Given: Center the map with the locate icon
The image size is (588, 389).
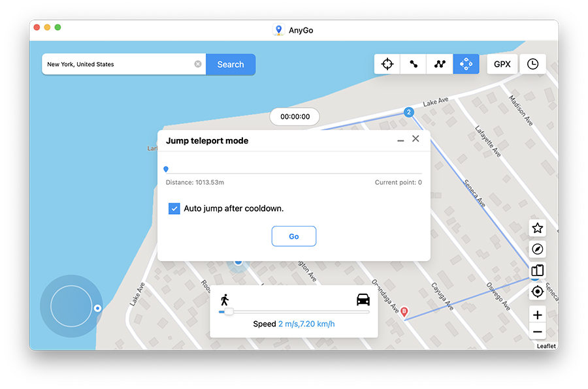Looking at the screenshot, I should click(x=537, y=291).
